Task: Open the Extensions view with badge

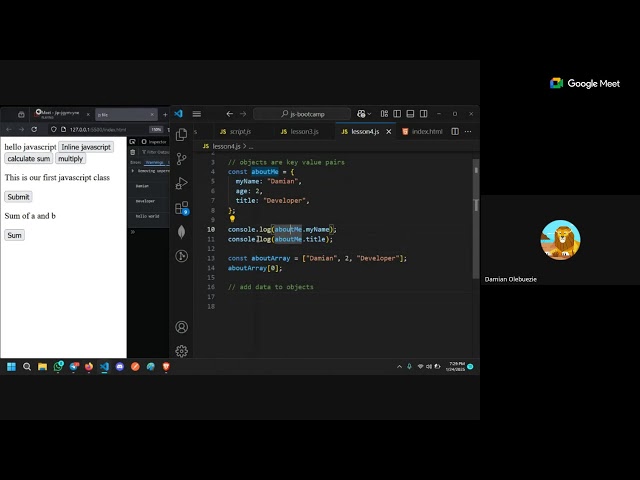Action: 182,208
